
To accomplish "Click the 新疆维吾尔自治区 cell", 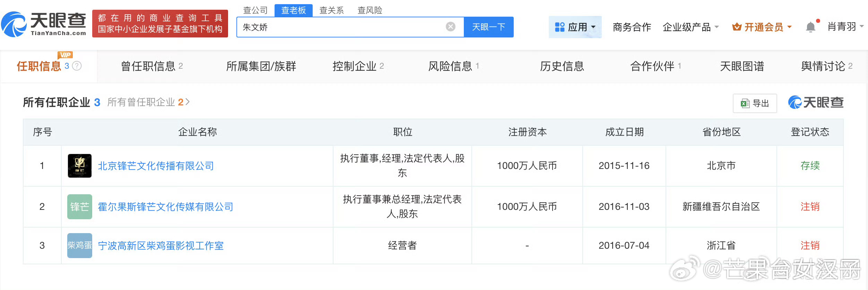I will coord(721,207).
